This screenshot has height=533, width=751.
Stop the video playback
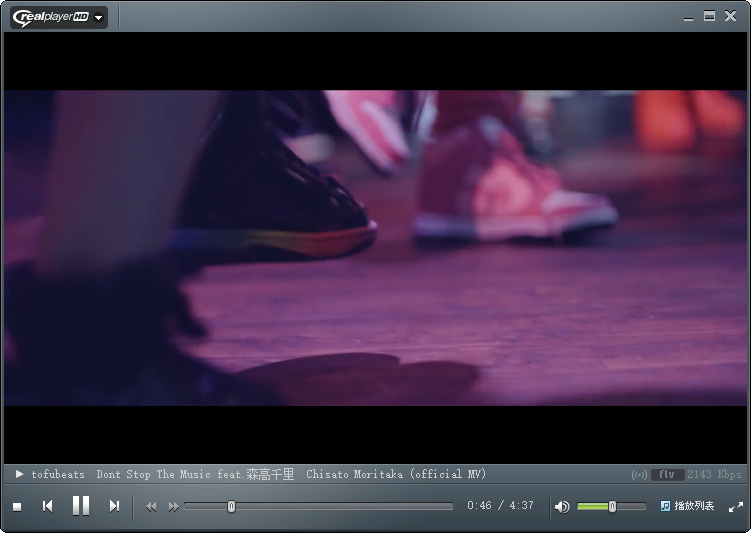click(x=17, y=507)
